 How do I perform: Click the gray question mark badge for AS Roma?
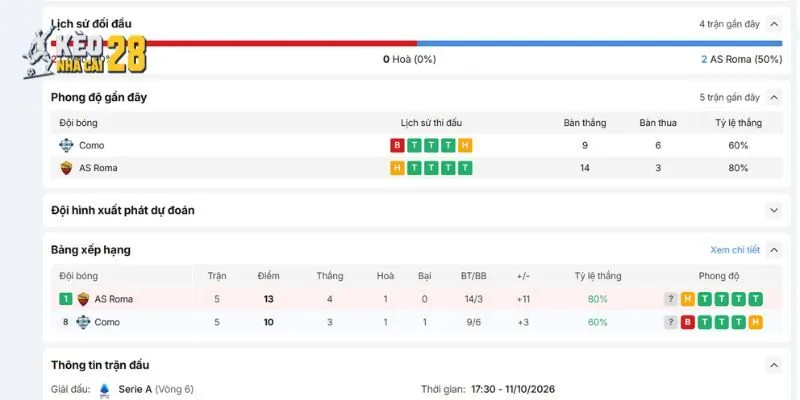[x=671, y=299]
